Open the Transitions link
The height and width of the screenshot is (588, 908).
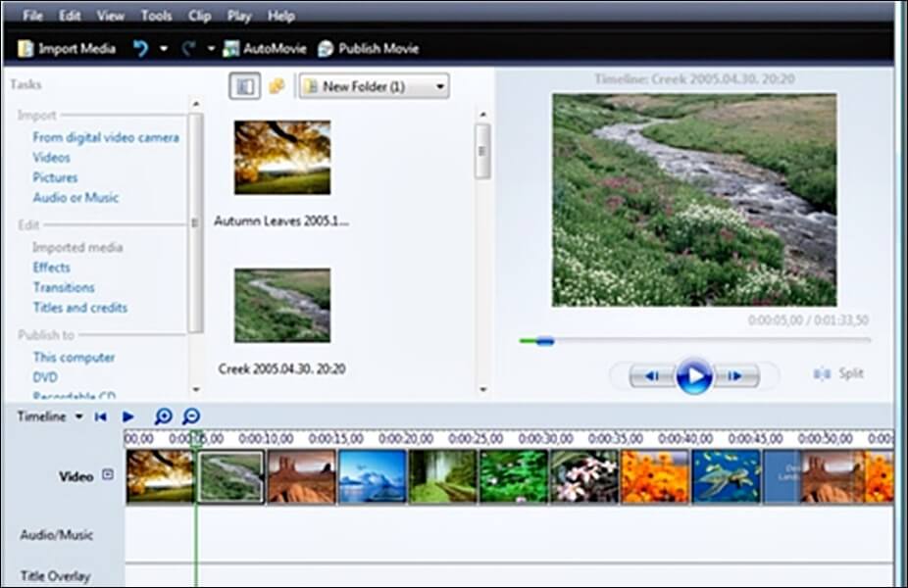[x=64, y=288]
